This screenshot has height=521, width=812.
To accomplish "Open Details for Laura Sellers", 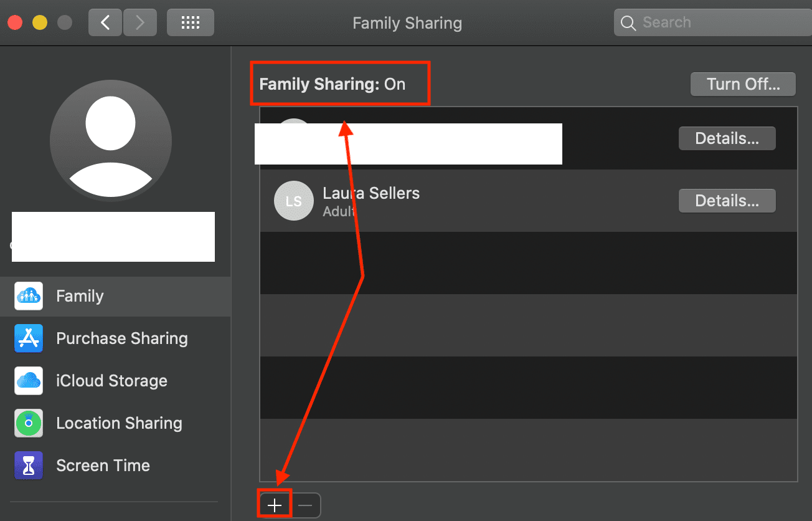I will coord(727,201).
